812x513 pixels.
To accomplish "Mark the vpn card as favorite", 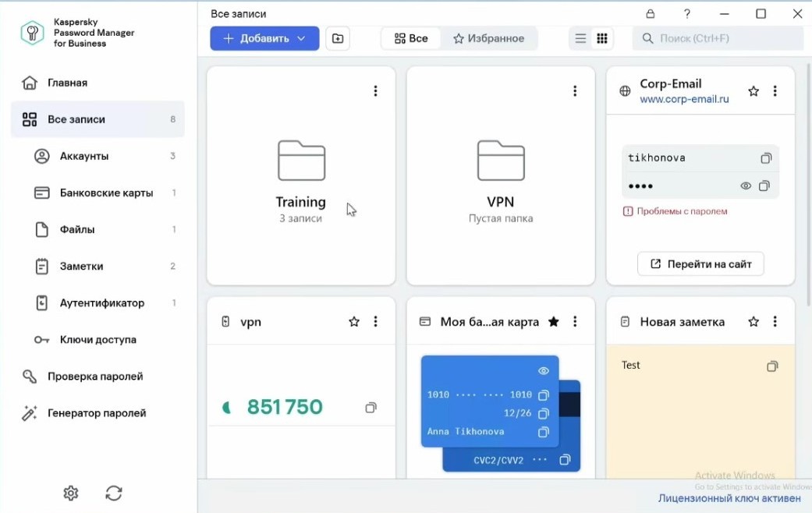I will point(354,322).
